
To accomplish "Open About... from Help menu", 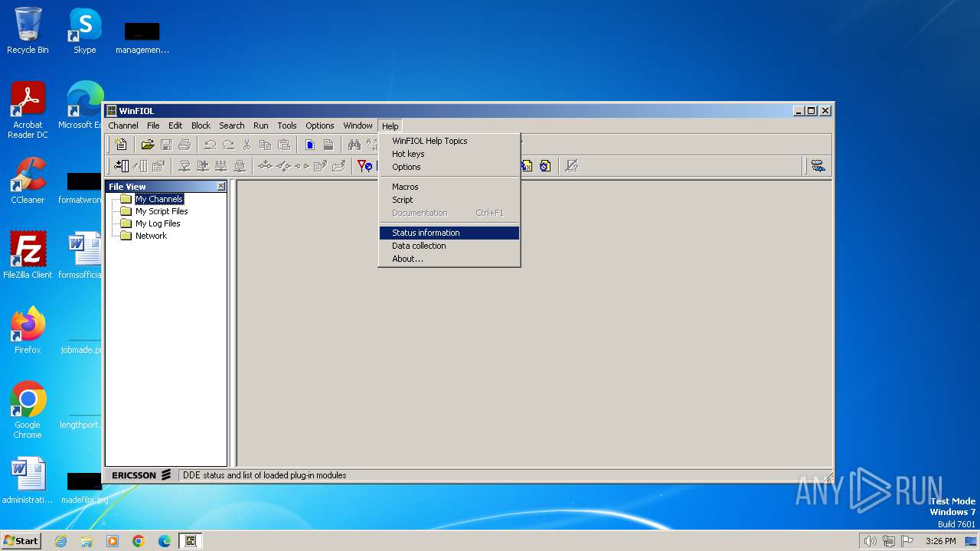I will tap(449, 259).
